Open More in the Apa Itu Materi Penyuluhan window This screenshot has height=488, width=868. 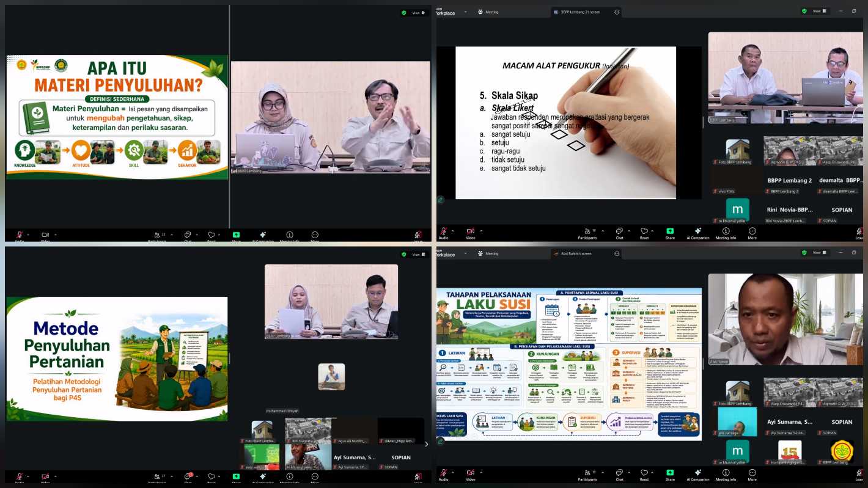315,236
